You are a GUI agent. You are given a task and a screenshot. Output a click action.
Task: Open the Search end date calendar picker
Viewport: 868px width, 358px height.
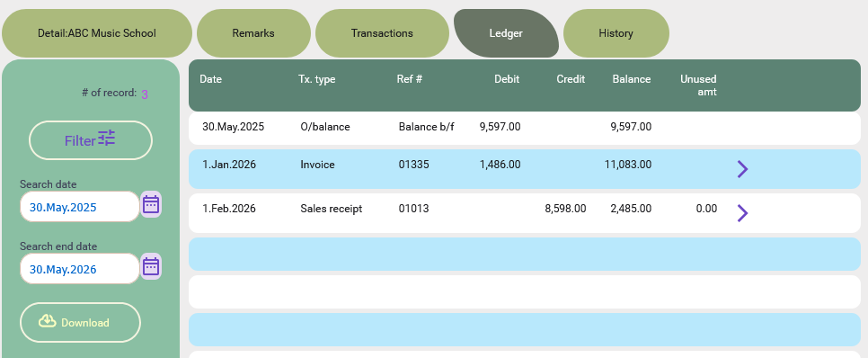(x=151, y=267)
